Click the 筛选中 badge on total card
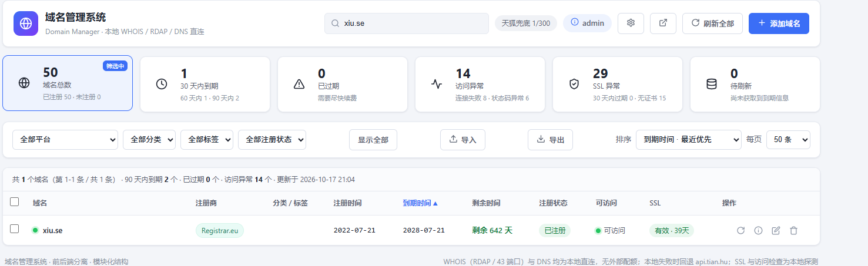 (x=115, y=66)
